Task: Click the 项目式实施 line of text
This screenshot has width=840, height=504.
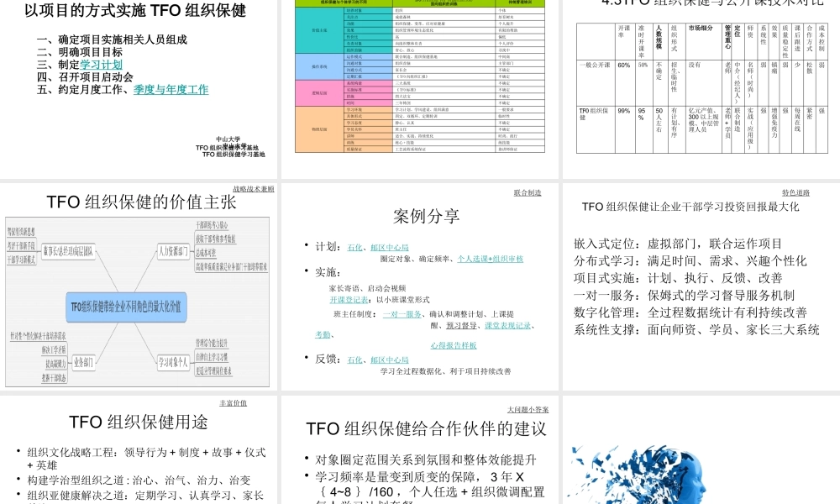Action: (678, 278)
